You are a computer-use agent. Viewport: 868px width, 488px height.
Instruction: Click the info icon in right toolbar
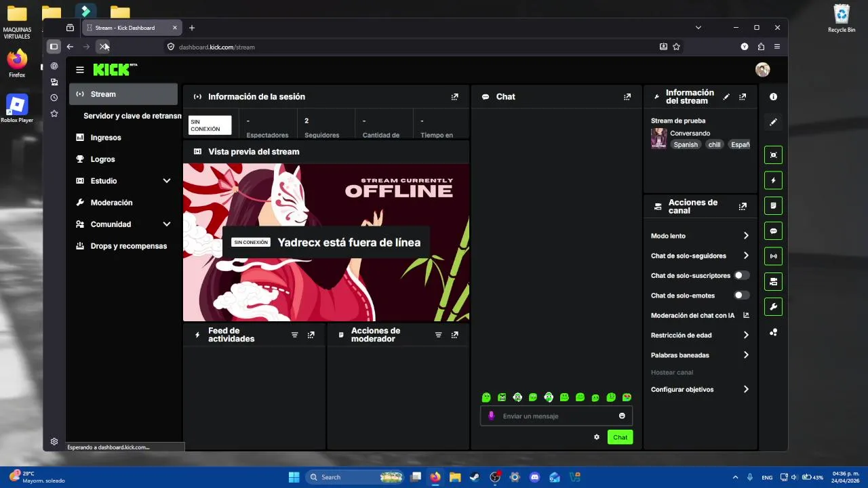(773, 97)
